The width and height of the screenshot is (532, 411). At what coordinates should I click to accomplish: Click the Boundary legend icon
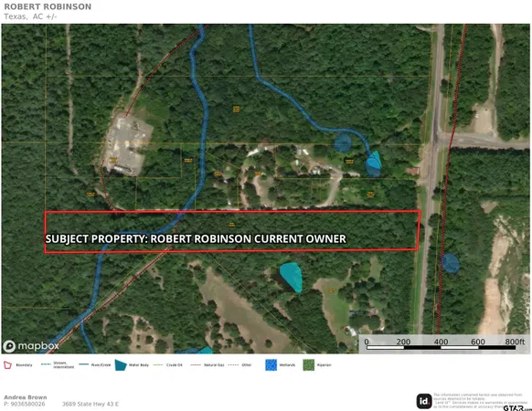7,365
